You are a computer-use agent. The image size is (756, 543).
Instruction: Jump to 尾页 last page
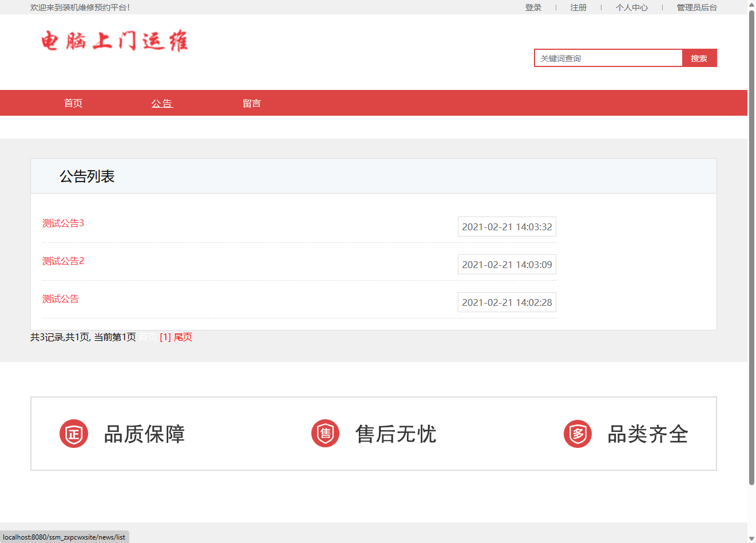[183, 337]
